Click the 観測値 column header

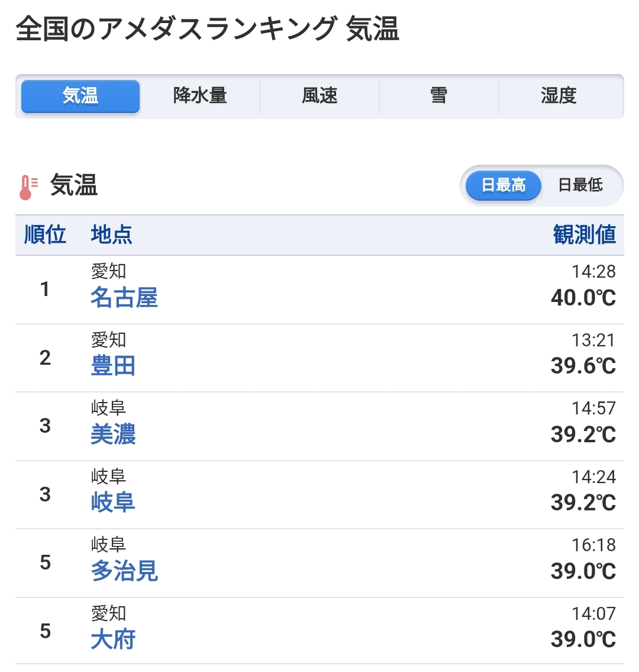[x=584, y=235]
